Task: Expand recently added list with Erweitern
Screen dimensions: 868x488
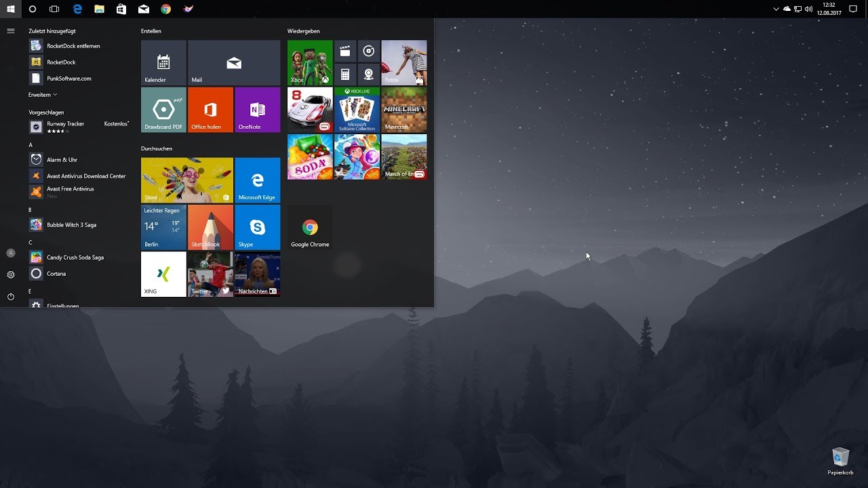Action: click(x=43, y=95)
